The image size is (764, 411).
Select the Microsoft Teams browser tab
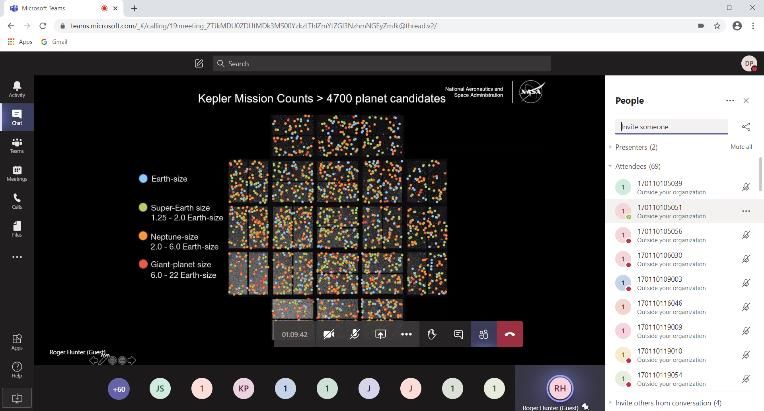pyautogui.click(x=61, y=8)
